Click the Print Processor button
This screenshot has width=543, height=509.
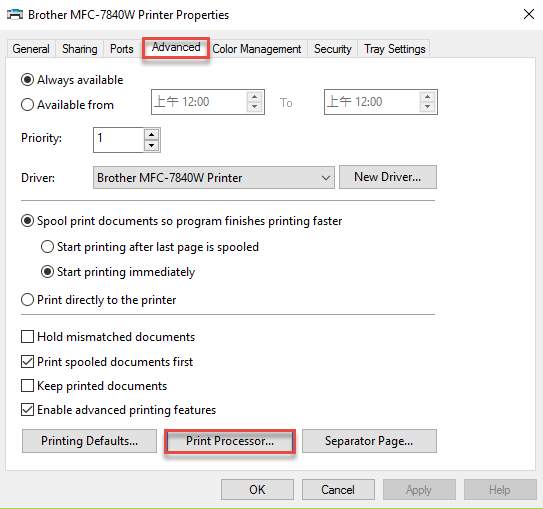coord(230,441)
